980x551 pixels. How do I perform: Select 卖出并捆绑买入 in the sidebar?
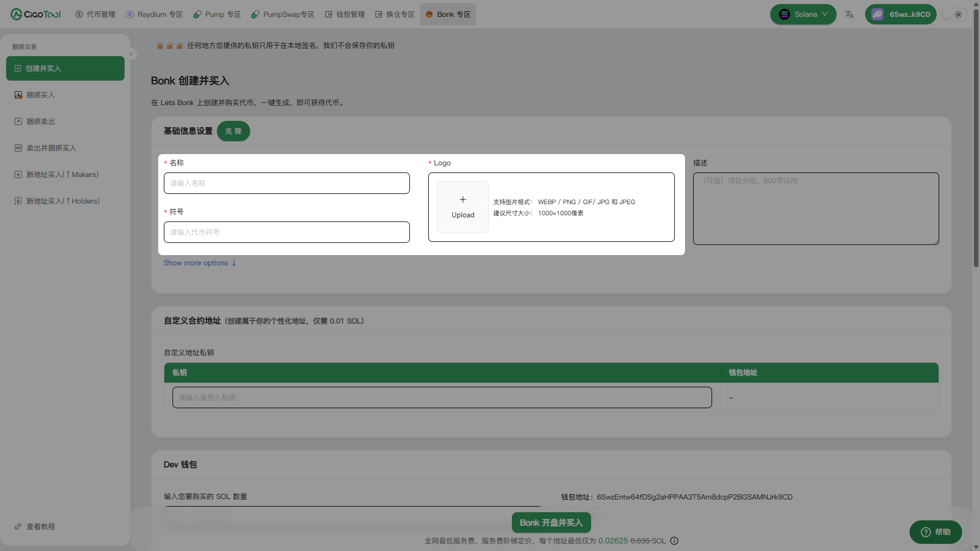(x=65, y=148)
